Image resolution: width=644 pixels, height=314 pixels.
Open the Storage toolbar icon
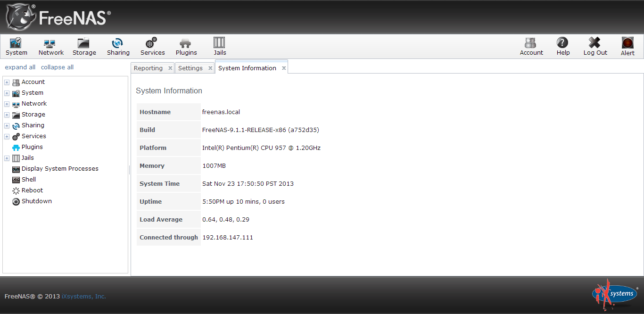(x=84, y=47)
